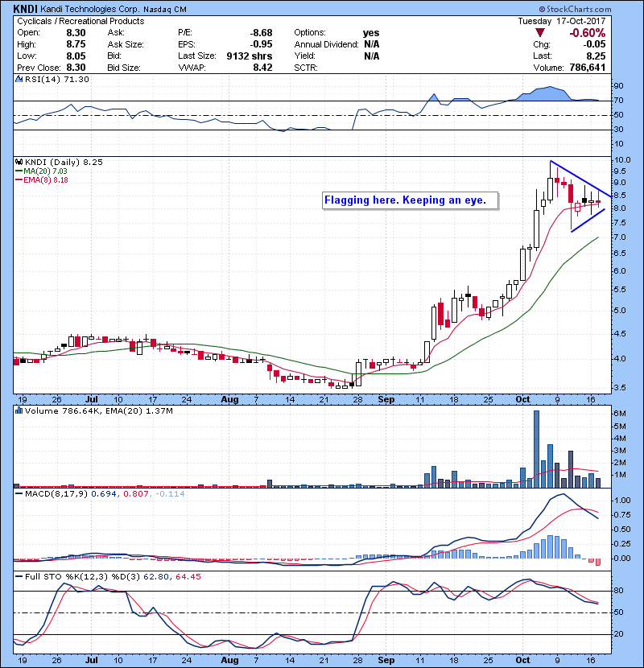The height and width of the screenshot is (668, 644).
Task: Click the EPS value -0.95
Action: click(x=261, y=44)
